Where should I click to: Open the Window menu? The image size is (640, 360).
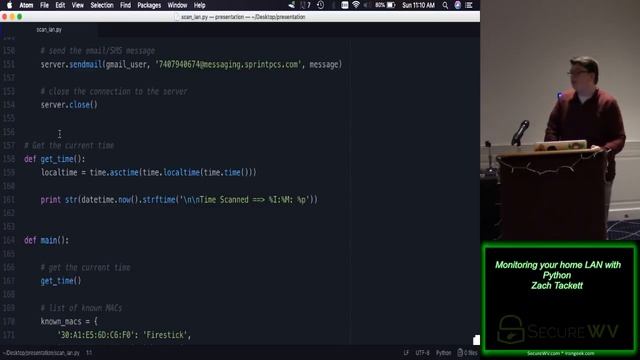177,5
